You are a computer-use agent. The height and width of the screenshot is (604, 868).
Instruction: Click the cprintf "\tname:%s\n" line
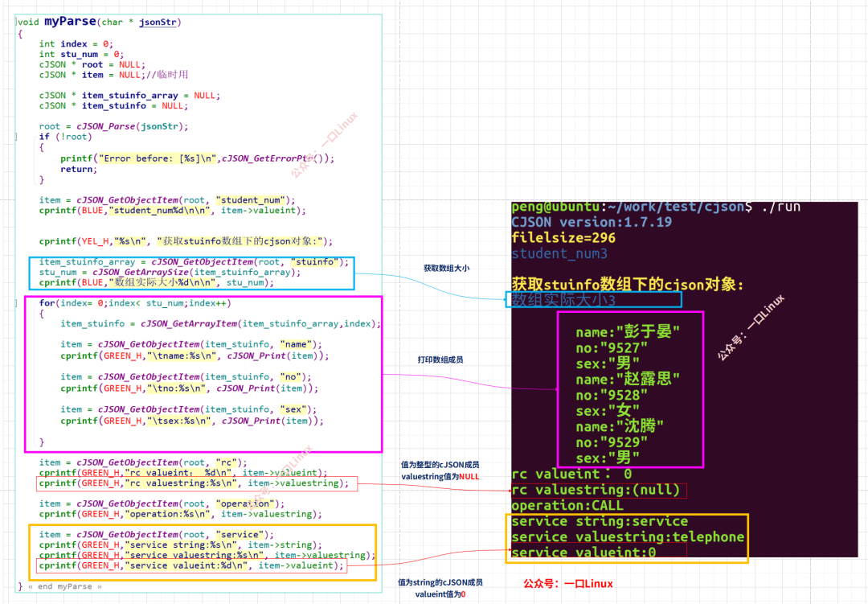(x=194, y=355)
